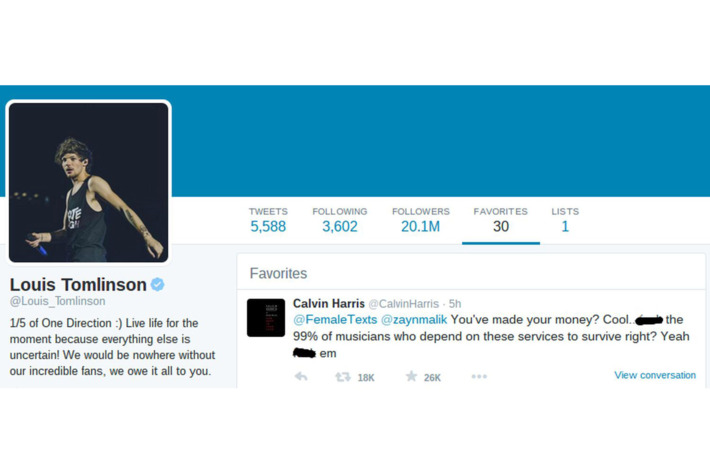Click the @CalvinHarris handle
This screenshot has height=473, width=710.
click(x=403, y=304)
